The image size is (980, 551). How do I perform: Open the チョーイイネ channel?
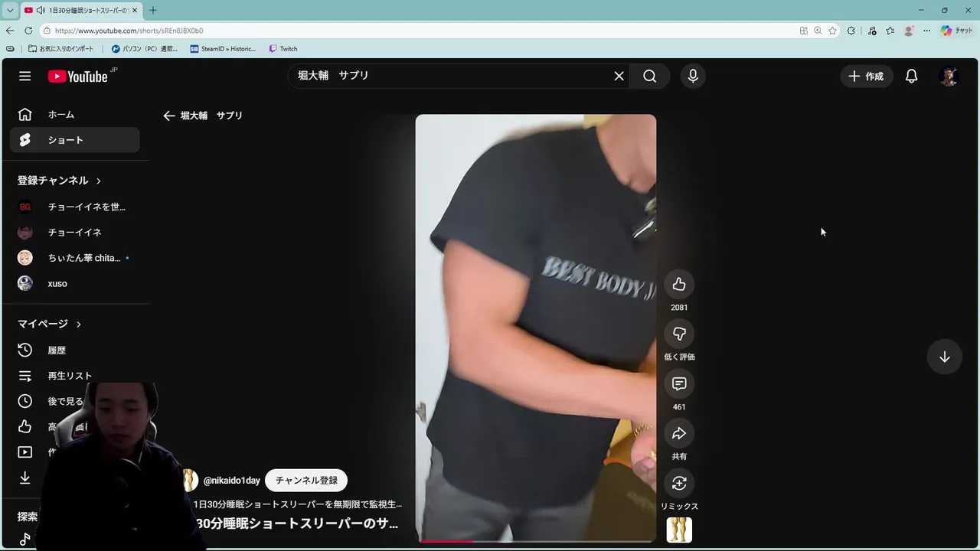pyautogui.click(x=75, y=232)
